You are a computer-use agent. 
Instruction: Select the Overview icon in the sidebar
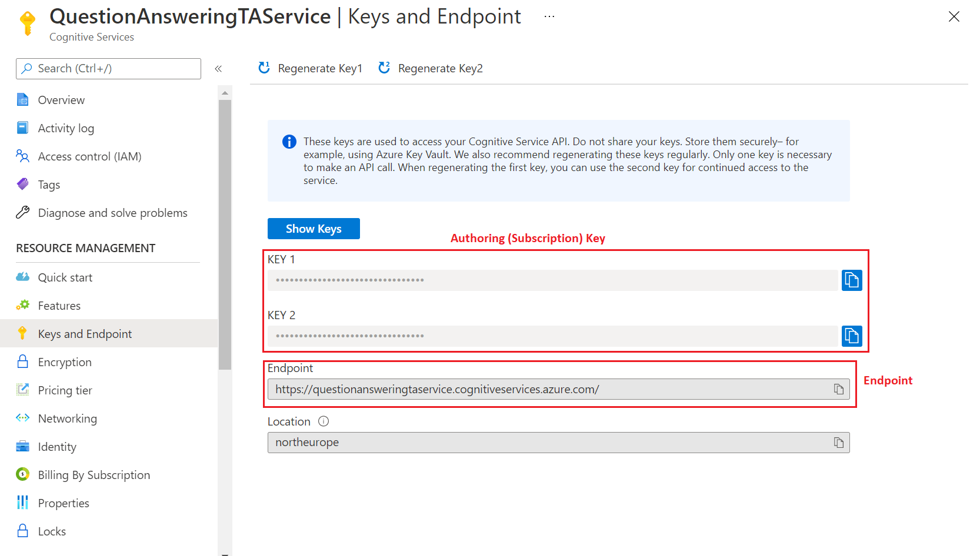tap(22, 99)
